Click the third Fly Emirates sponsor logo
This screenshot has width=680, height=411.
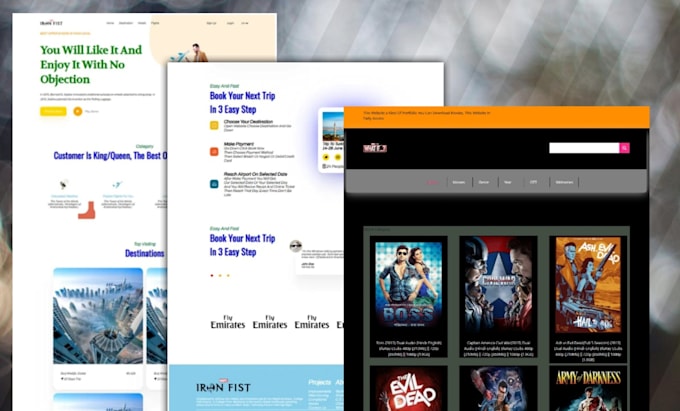[312, 322]
